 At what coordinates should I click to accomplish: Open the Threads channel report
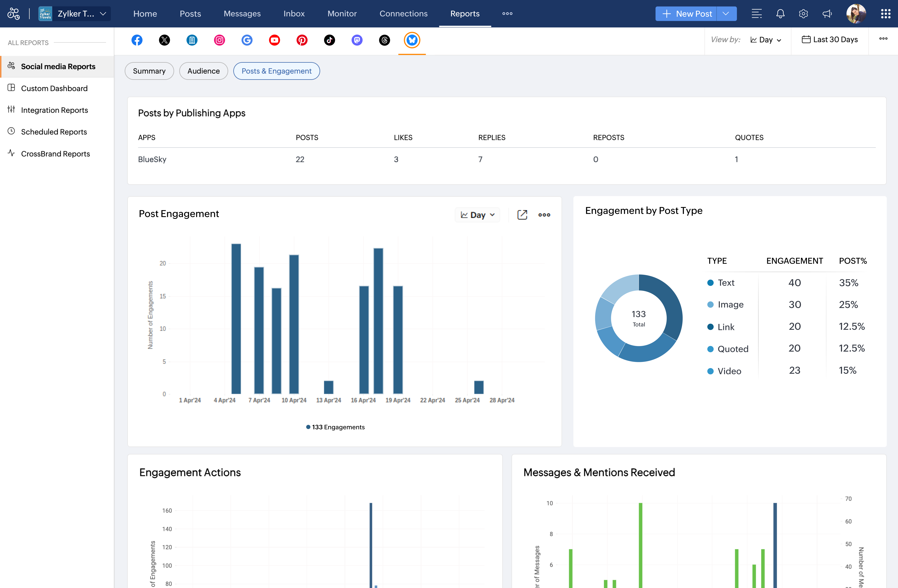(384, 40)
